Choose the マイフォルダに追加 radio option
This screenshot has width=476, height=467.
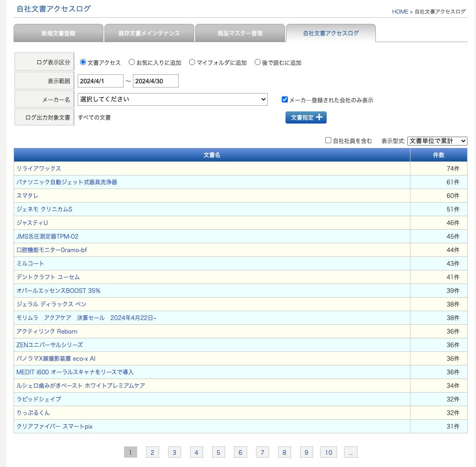192,62
